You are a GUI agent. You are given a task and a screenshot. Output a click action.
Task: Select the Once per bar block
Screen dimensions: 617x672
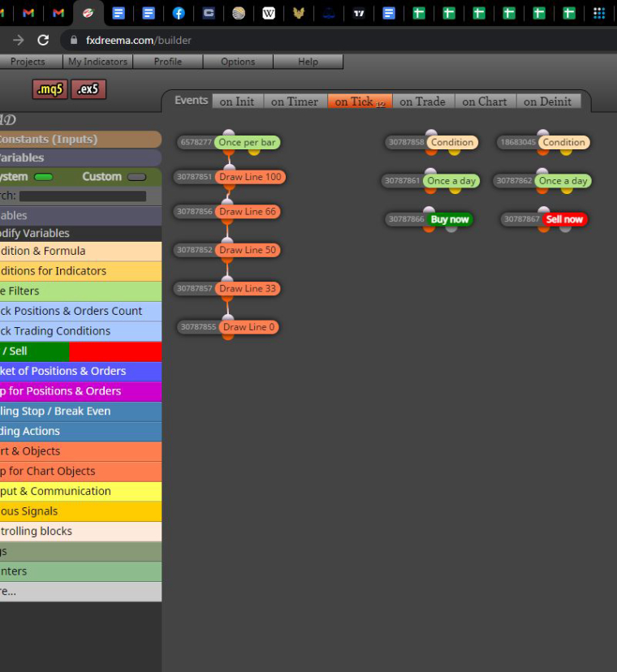pos(247,142)
